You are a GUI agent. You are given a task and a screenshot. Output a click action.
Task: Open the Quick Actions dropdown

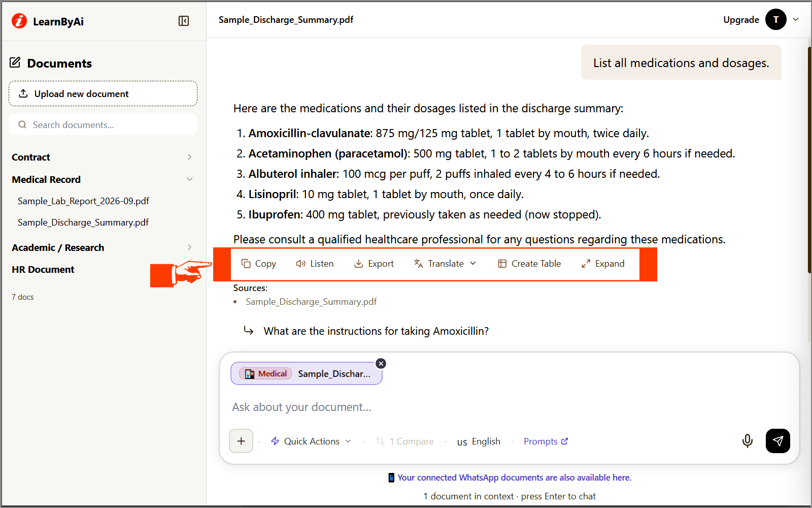[x=311, y=441]
